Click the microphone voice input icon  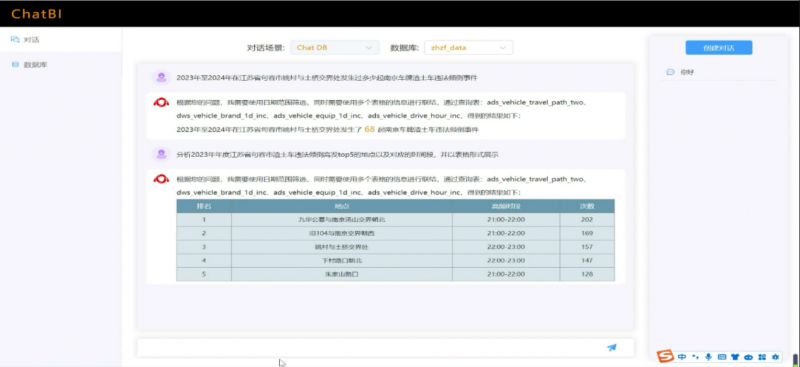tap(708, 357)
